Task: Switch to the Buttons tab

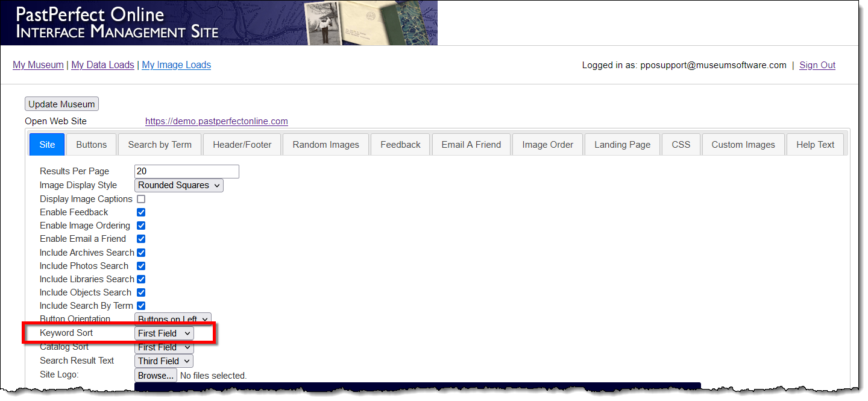Action: click(92, 145)
